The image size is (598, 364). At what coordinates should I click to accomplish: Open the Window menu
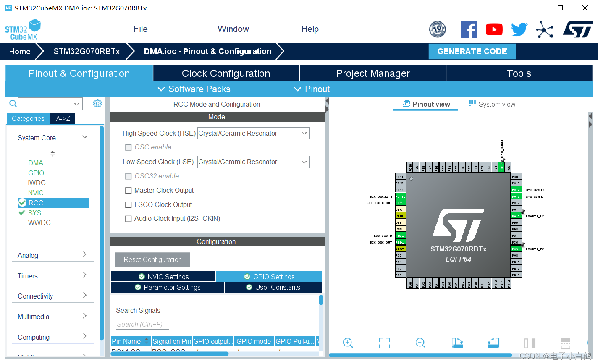[233, 29]
